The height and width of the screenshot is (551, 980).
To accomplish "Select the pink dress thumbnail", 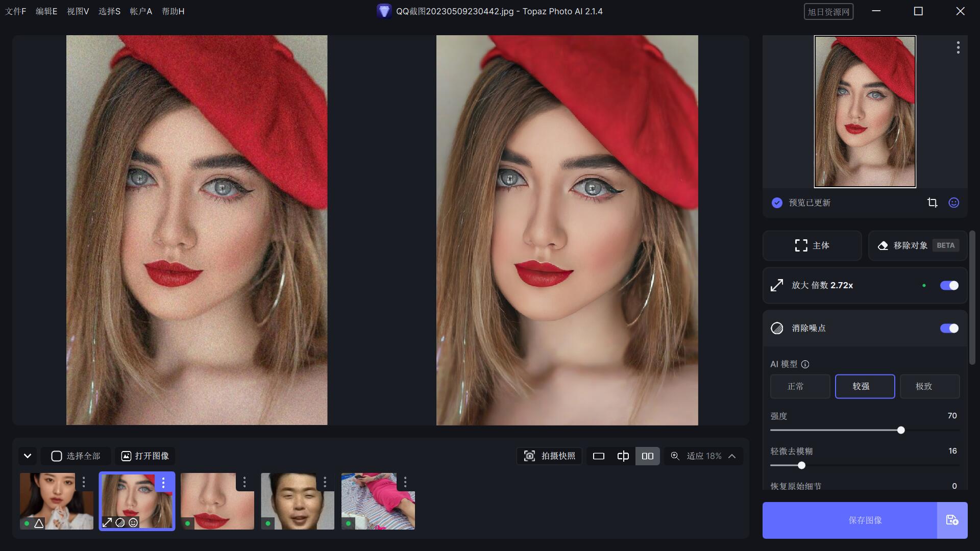I will 378,501.
